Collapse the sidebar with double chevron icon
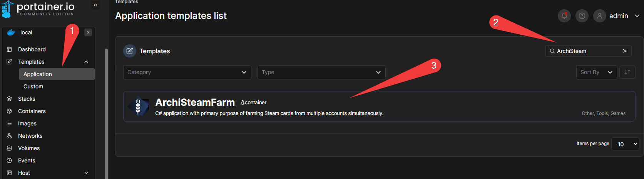Screen dimensions: 644x179 (95, 5)
